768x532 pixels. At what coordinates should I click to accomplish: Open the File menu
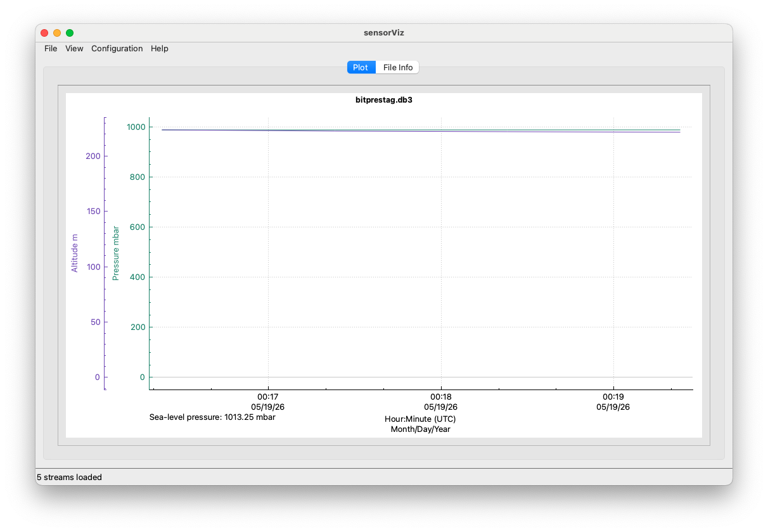coord(51,49)
